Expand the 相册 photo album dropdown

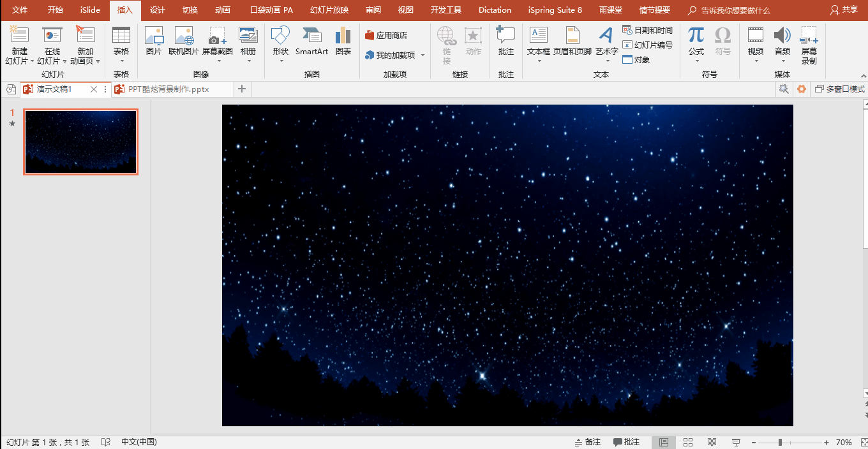248,61
